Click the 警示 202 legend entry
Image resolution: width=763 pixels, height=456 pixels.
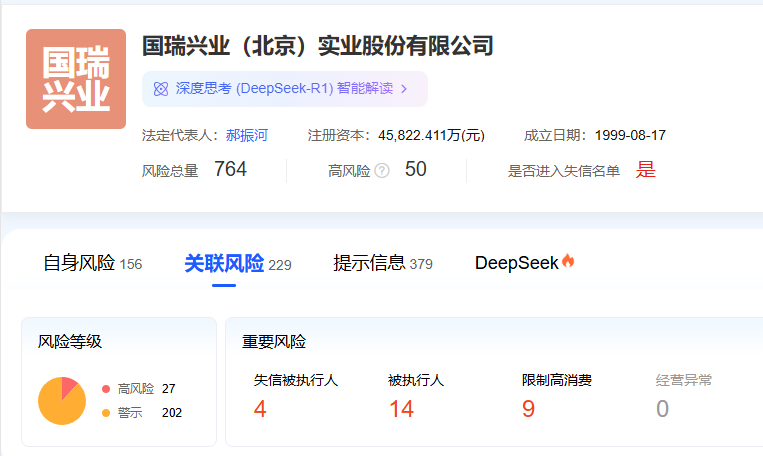pyautogui.click(x=142, y=413)
